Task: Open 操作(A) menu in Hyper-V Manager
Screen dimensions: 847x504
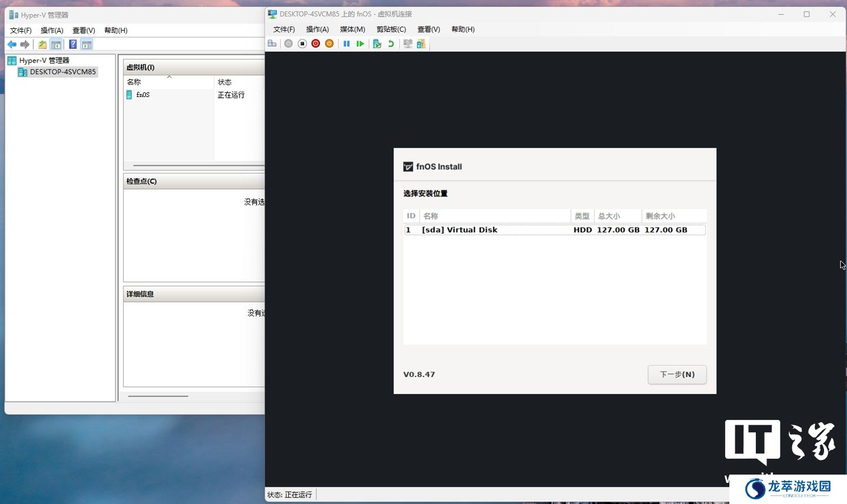Action: coord(52,31)
